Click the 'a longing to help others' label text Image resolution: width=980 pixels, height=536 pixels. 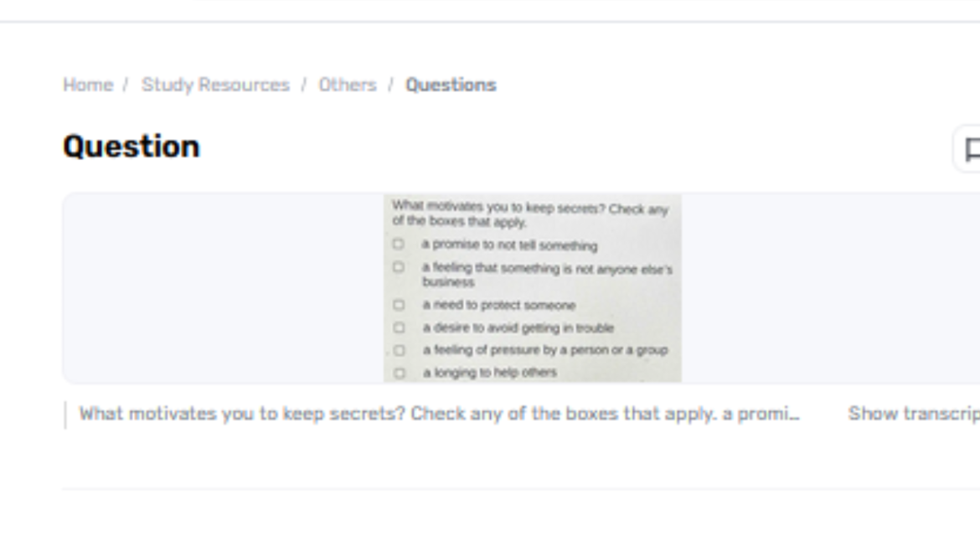[489, 373]
